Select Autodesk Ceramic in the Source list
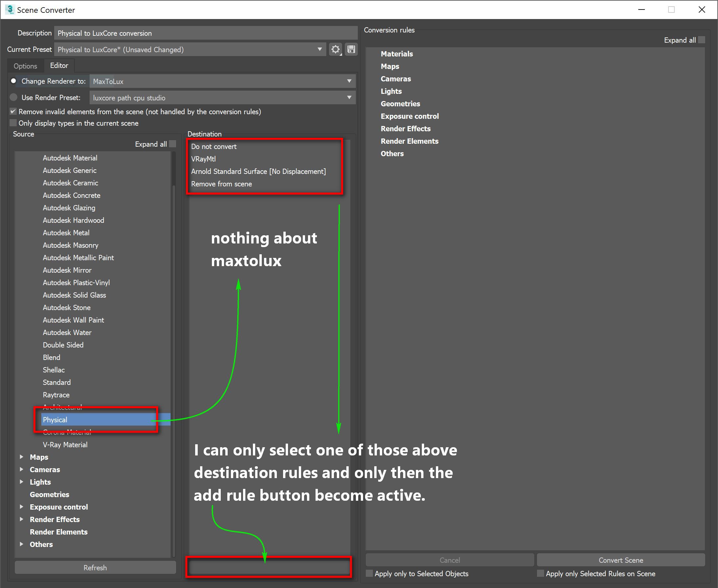Viewport: 718px width, 588px height. coord(71,183)
